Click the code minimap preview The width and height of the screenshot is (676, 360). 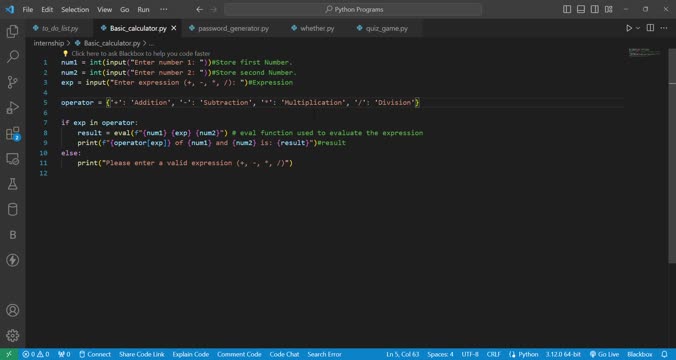(644, 53)
